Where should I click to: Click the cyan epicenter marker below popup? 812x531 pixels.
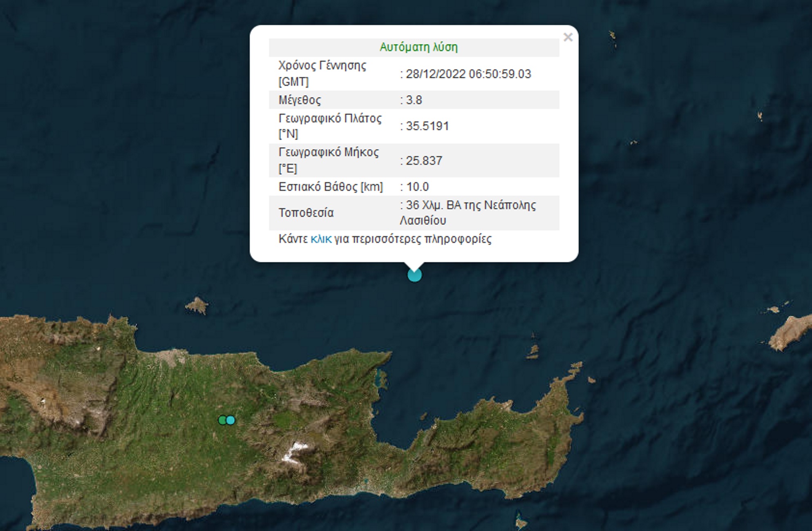[414, 275]
